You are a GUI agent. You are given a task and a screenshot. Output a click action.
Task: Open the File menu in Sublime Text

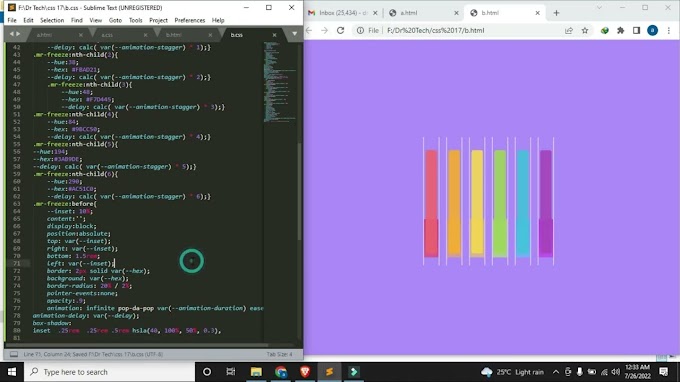pyautogui.click(x=12, y=20)
